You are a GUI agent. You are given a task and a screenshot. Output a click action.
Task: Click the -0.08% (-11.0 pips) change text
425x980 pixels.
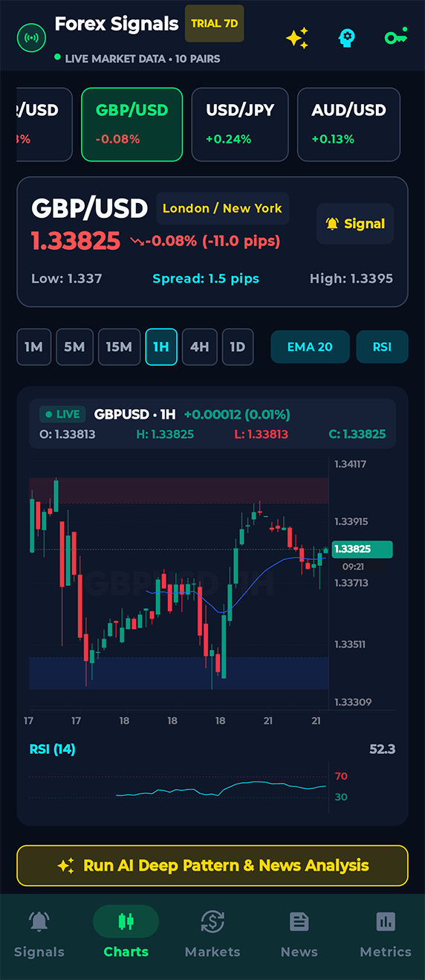212,241
